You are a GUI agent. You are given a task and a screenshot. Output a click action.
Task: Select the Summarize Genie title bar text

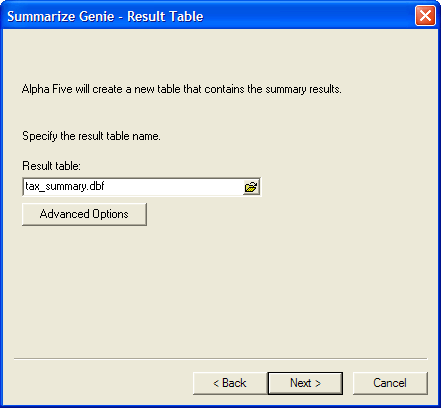(x=105, y=16)
